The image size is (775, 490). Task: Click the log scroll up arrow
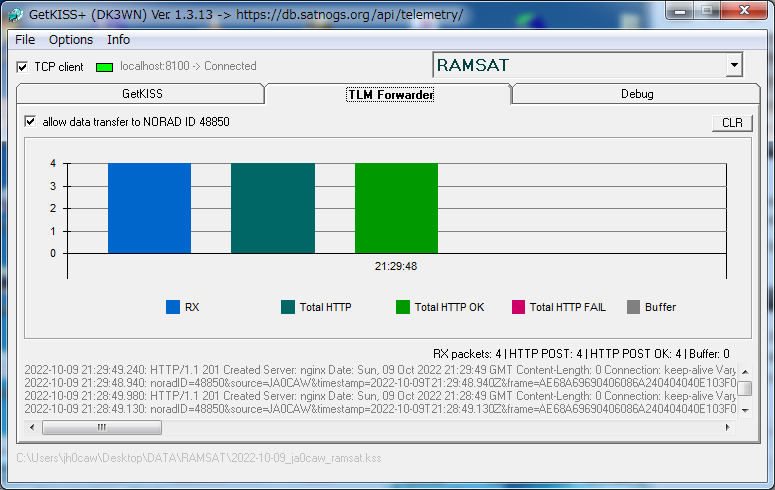tap(745, 371)
